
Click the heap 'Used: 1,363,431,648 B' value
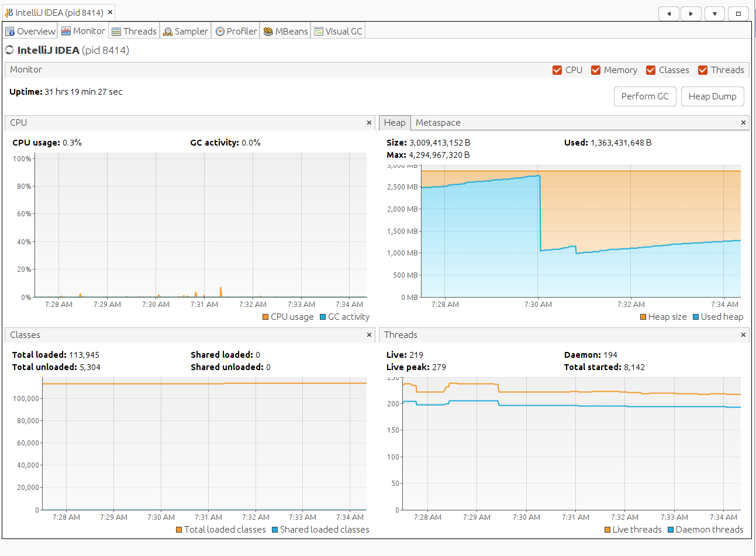608,143
